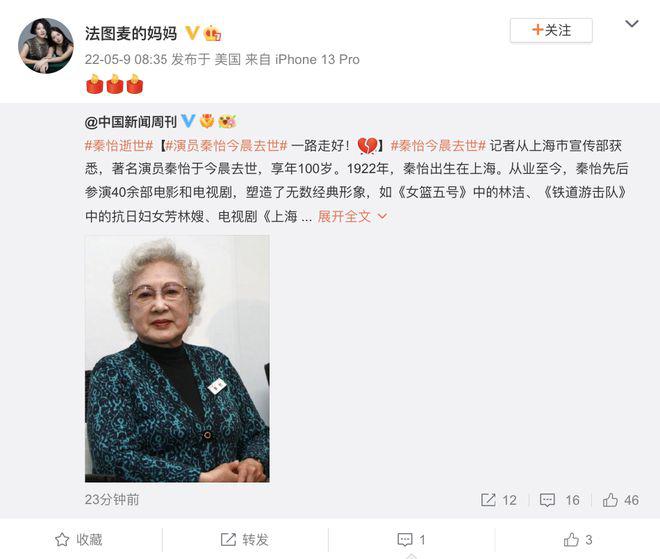Click the 收藏 star favorite button
Image resolution: width=660 pixels, height=559 pixels.
[79, 540]
